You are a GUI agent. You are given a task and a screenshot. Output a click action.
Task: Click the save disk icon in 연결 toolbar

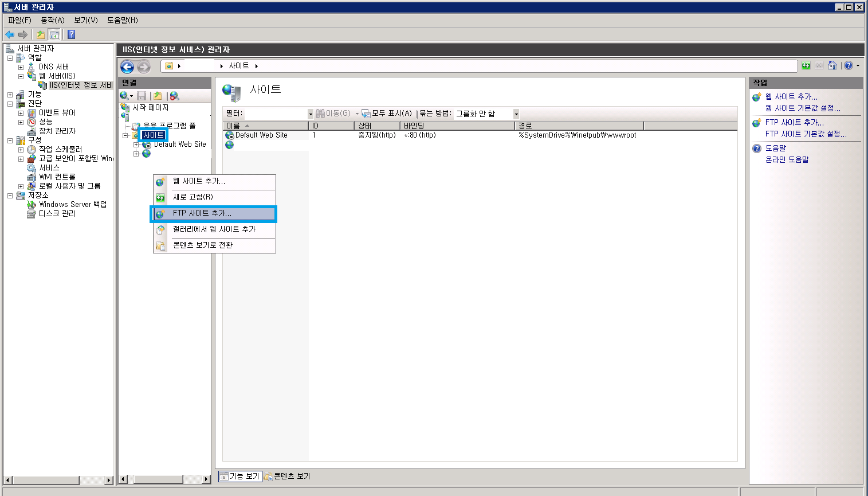tap(142, 96)
